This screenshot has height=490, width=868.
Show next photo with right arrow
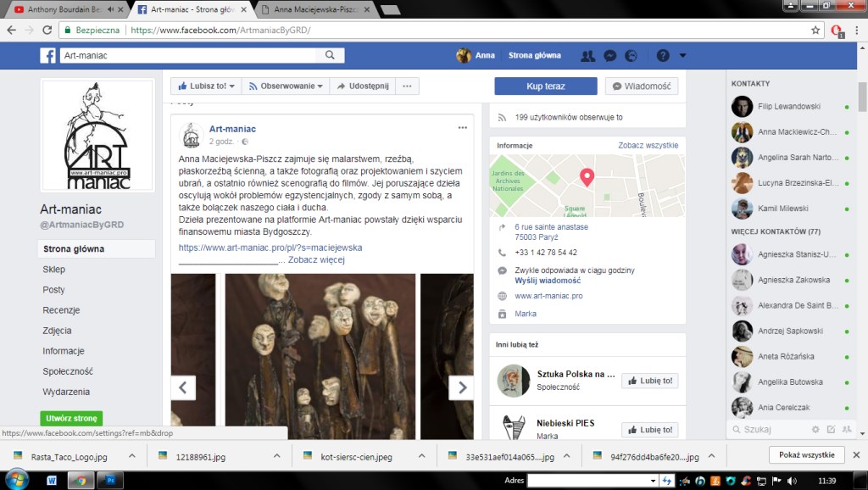[x=461, y=387]
